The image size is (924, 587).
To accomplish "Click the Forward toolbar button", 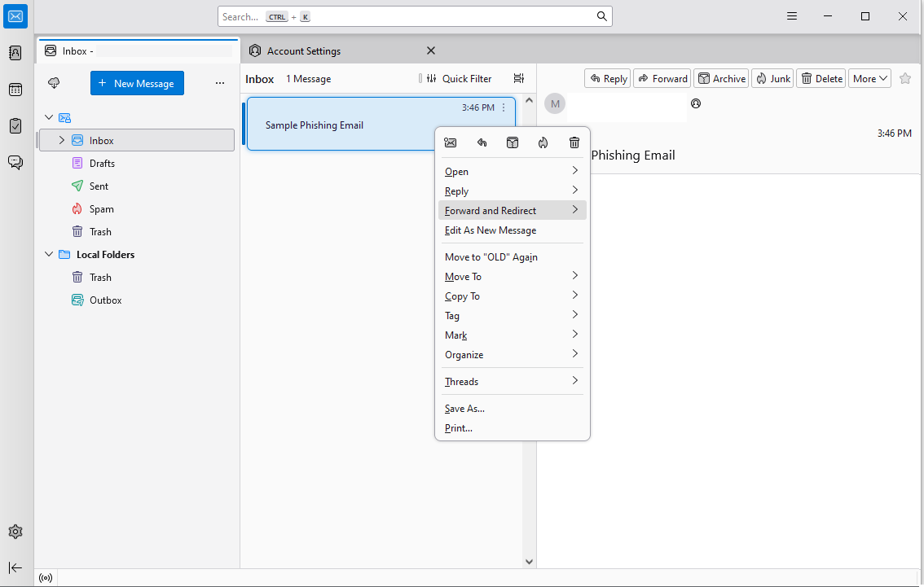I will [x=662, y=78].
